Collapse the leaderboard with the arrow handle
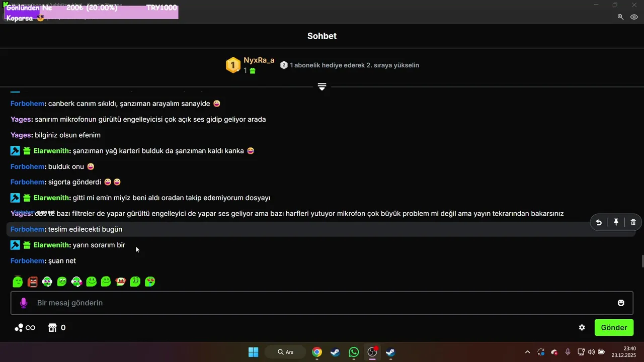Screen dimensions: 644x362 tap(322, 86)
